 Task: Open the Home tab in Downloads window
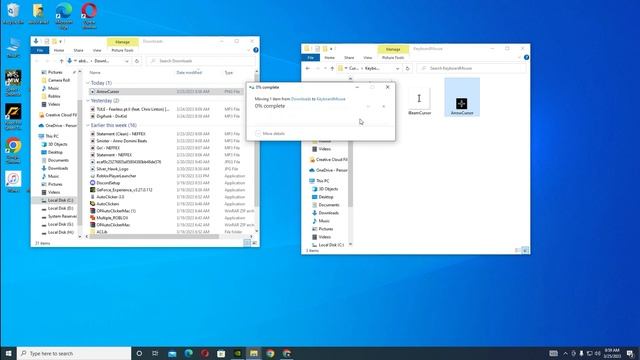(x=59, y=50)
